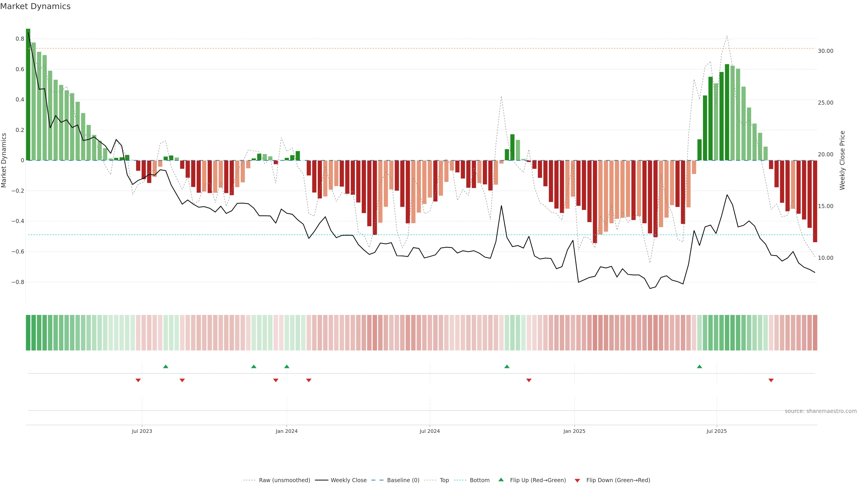Click the sharemaestro.com source text
Viewport: 868px width, 488px height.
[821, 411]
